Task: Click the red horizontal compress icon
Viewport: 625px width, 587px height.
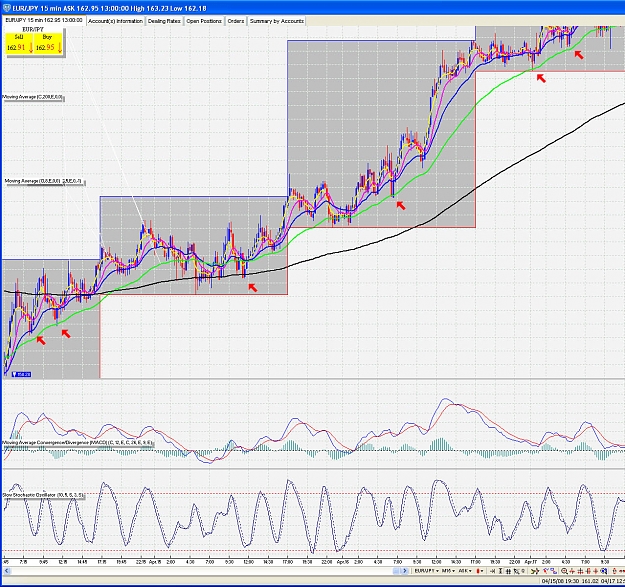Action: (572, 571)
